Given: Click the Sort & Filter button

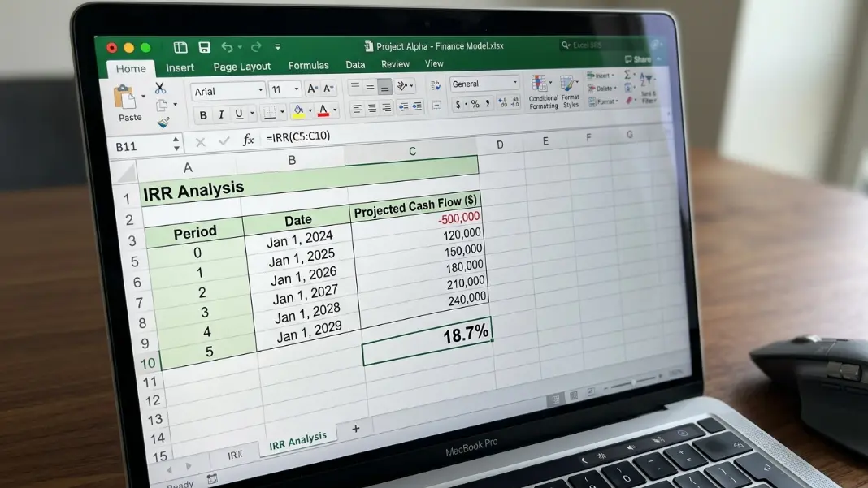Looking at the screenshot, I should [648, 89].
